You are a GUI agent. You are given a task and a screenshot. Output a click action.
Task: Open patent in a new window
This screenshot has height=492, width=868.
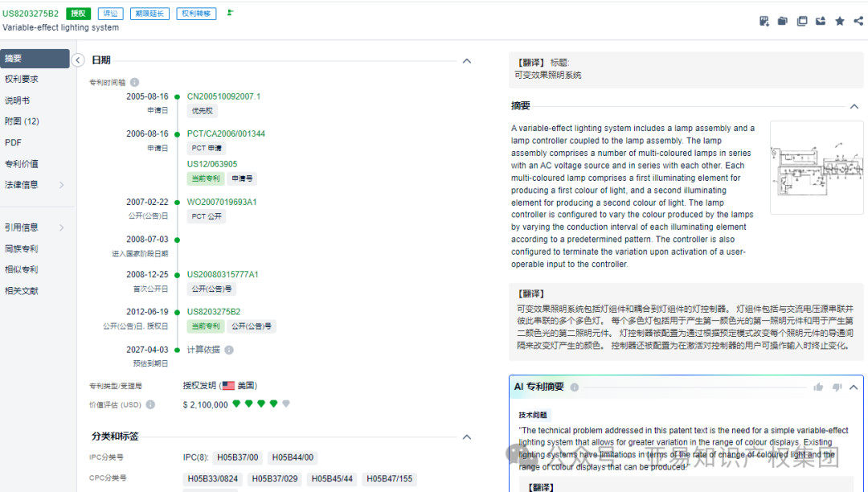coord(802,20)
